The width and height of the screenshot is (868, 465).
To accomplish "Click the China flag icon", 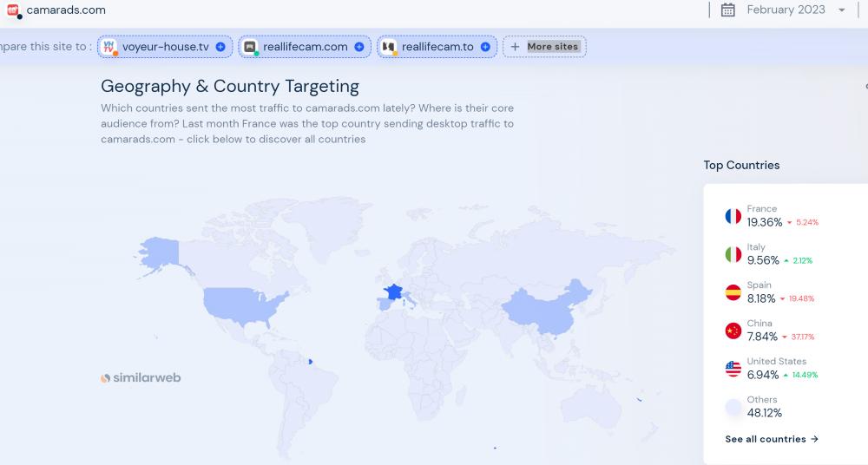I will pos(733,331).
